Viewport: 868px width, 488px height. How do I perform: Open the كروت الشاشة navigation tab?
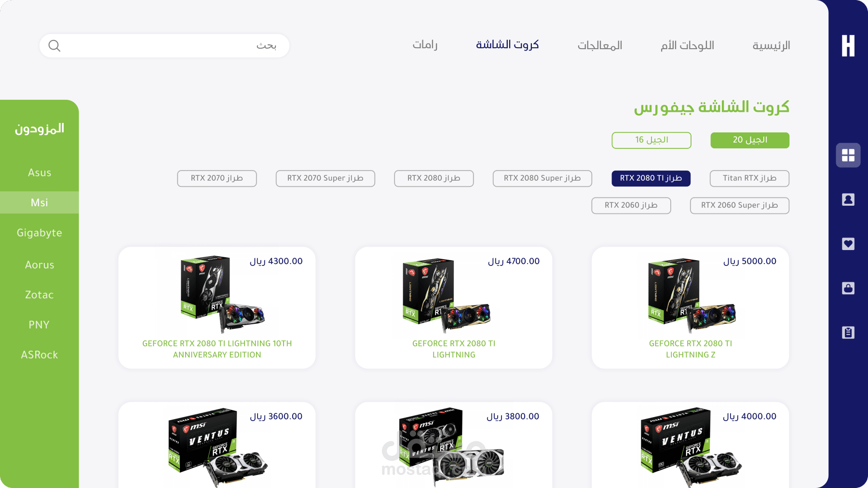(x=507, y=45)
